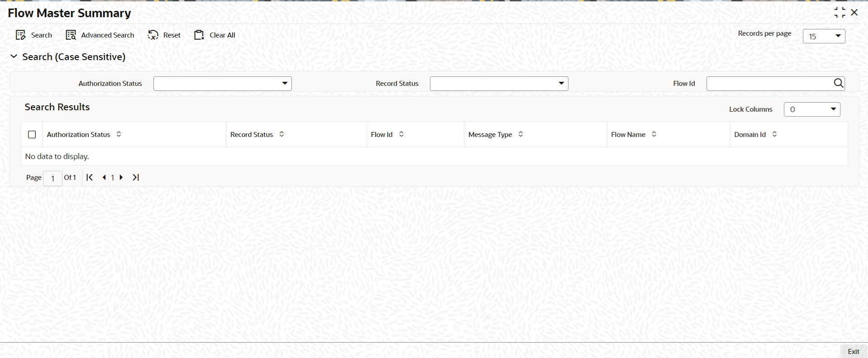Sort by Authorization Status column
Screen dimensions: 868x358
click(x=119, y=134)
